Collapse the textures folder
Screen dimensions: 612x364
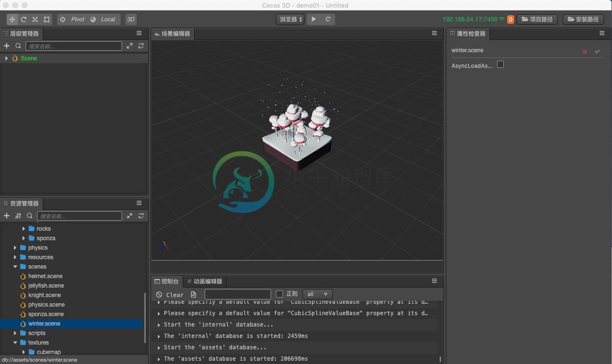click(15, 343)
